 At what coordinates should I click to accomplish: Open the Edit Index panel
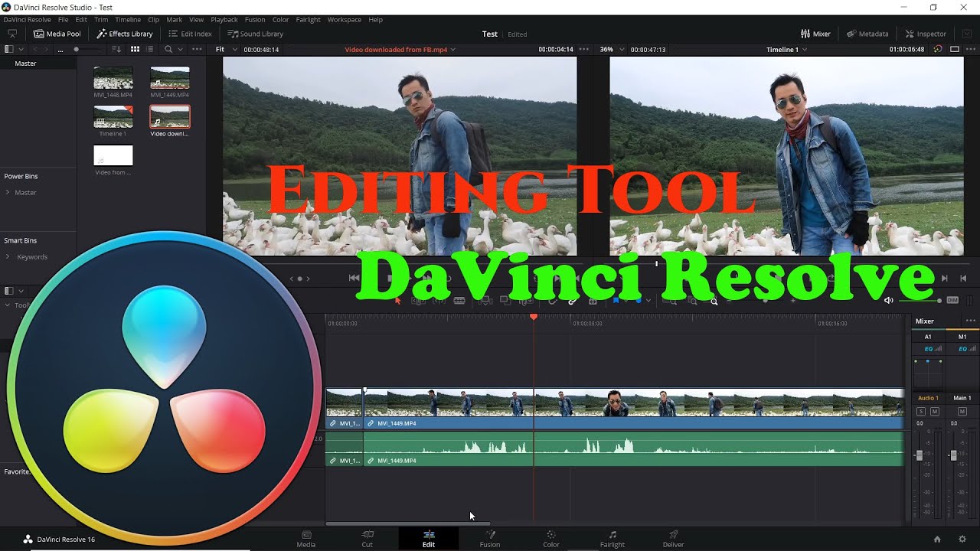[190, 34]
